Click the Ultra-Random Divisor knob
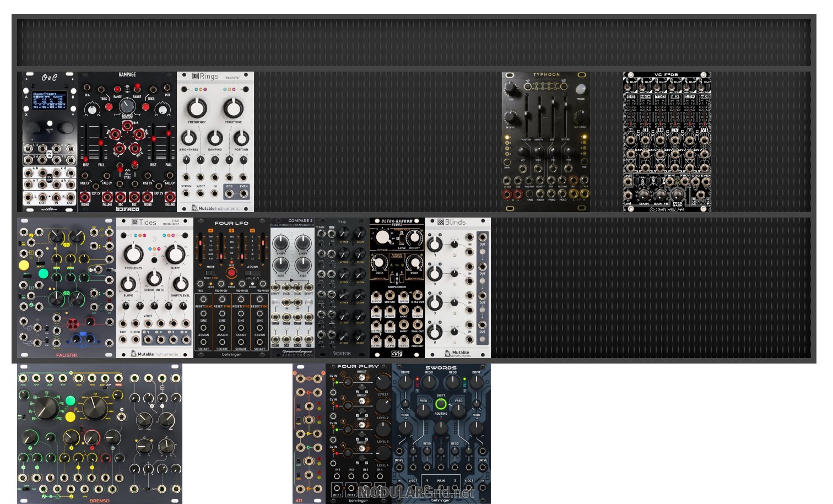 pyautogui.click(x=381, y=238)
